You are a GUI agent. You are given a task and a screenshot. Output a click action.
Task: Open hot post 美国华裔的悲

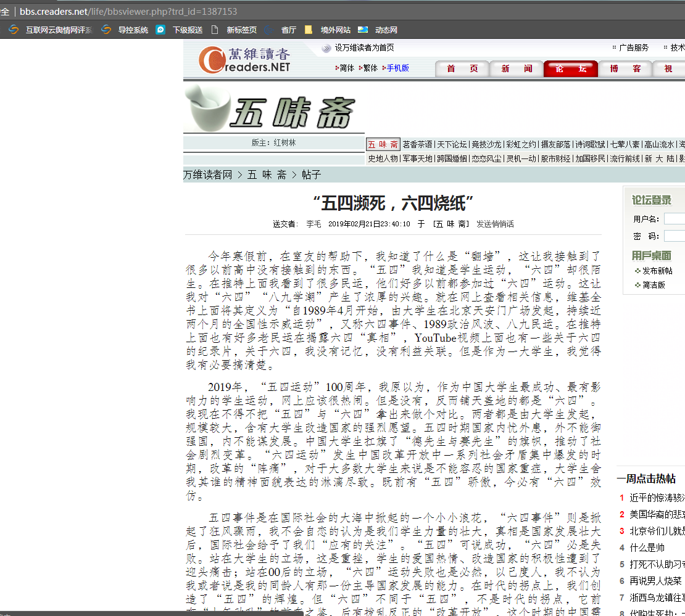click(657, 514)
